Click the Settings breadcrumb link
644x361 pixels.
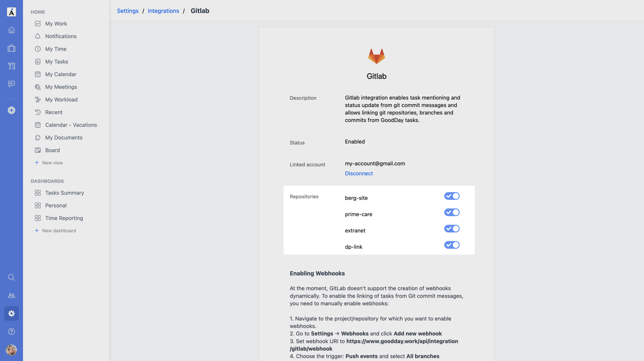[x=128, y=11]
